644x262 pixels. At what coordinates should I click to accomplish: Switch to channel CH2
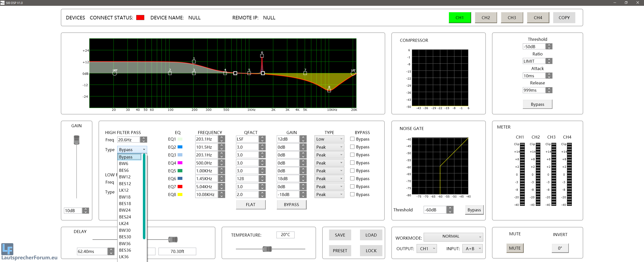486,18
